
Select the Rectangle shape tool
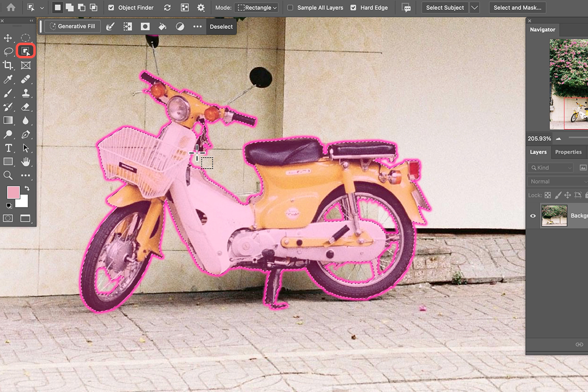click(x=8, y=161)
